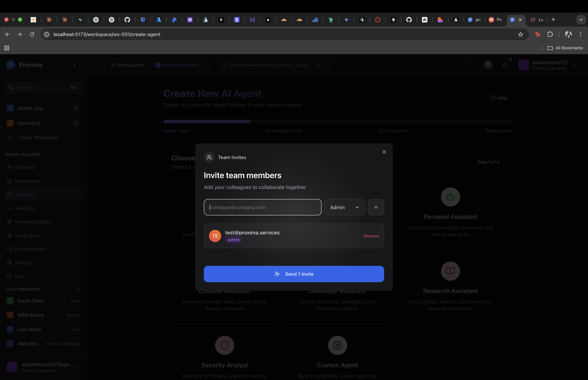Add a team member with plus icon
Viewport: 588px width, 380px height.
pyautogui.click(x=78, y=289)
